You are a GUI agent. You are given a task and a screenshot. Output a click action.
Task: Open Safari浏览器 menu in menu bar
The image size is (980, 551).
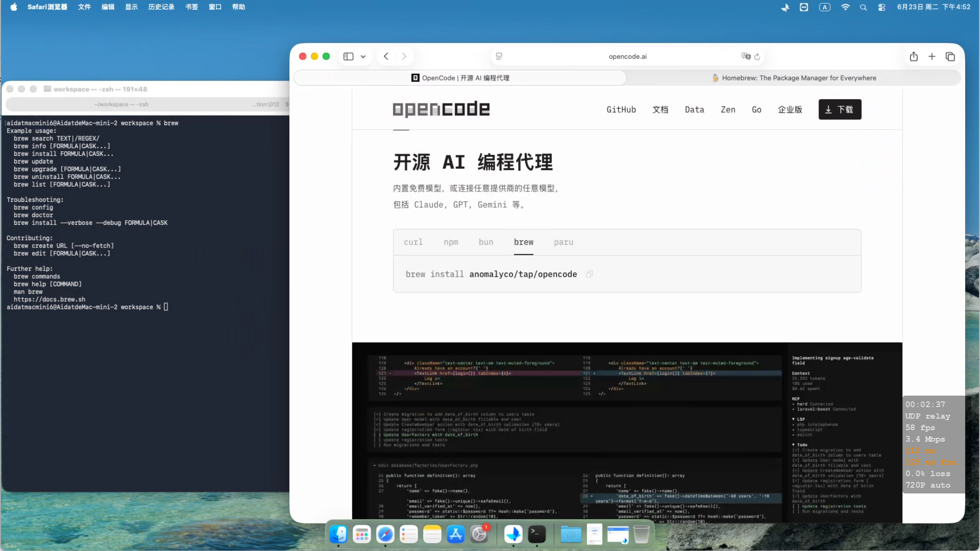click(x=47, y=7)
